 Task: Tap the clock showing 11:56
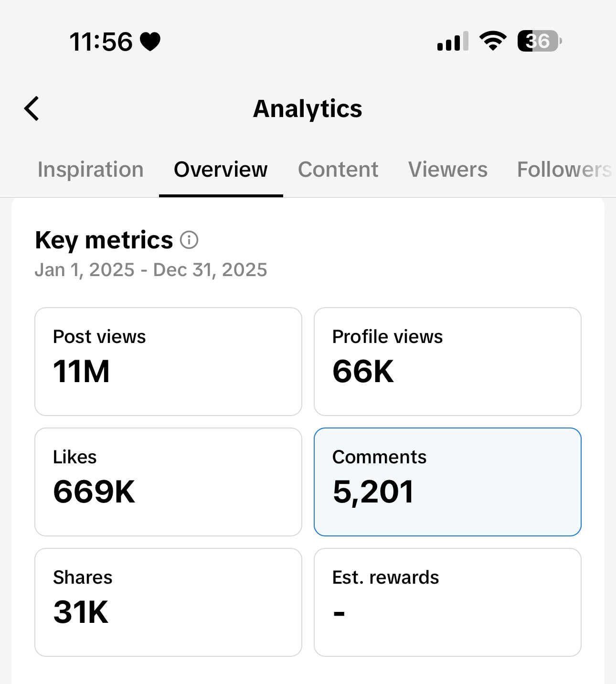click(x=101, y=42)
